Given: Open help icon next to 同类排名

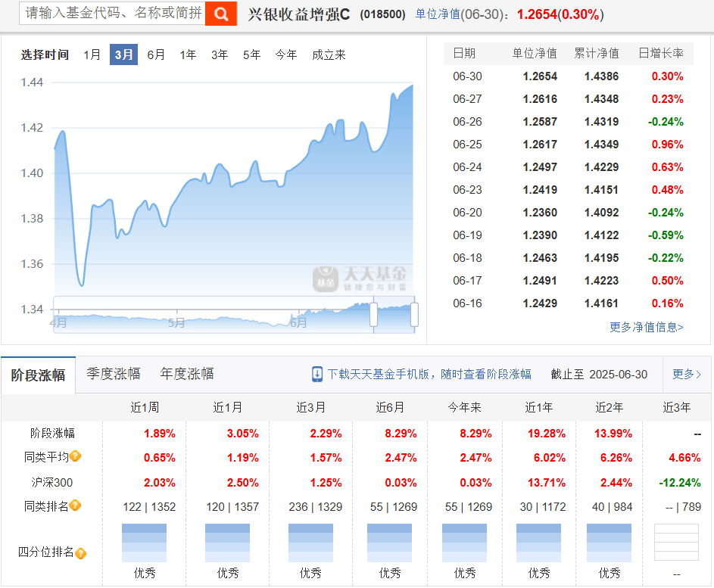Looking at the screenshot, I should pyautogui.click(x=76, y=506).
